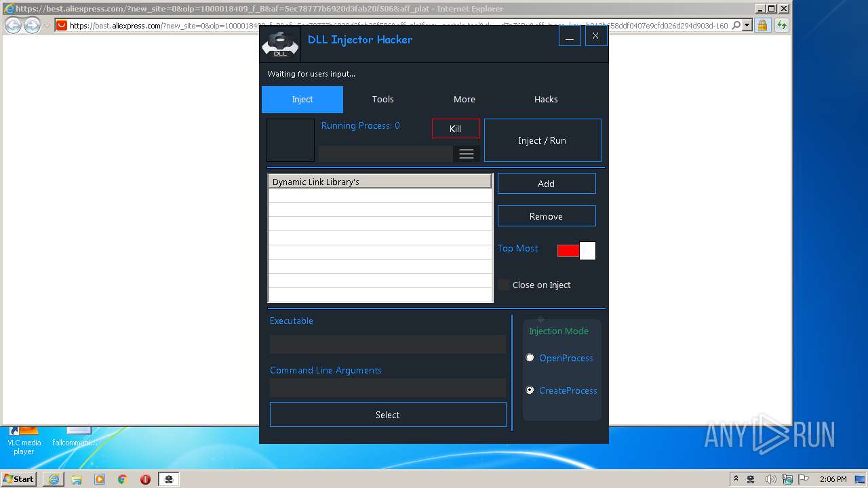
Task: Click the Internet Explorer forward arrow
Action: point(32,26)
